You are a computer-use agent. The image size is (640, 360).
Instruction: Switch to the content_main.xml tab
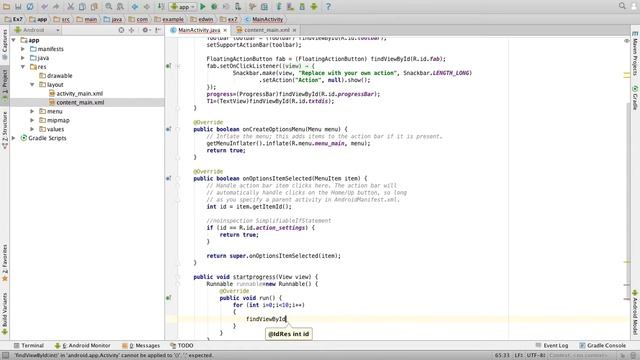266,30
